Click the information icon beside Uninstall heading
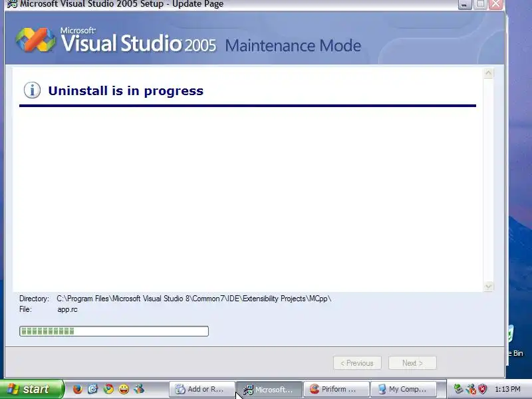The image size is (532, 399). (32, 90)
